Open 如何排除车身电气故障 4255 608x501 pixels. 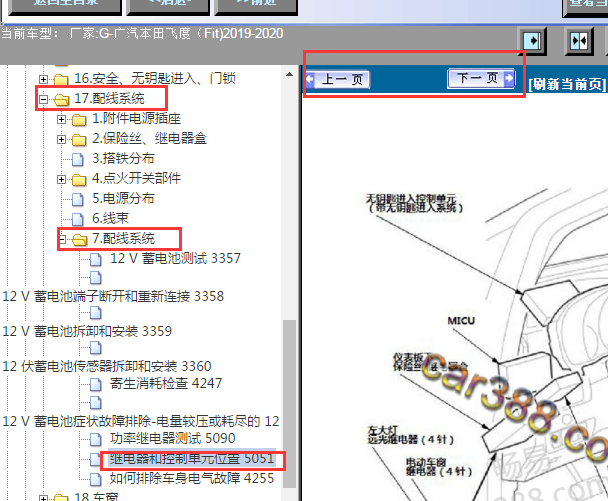(192, 479)
